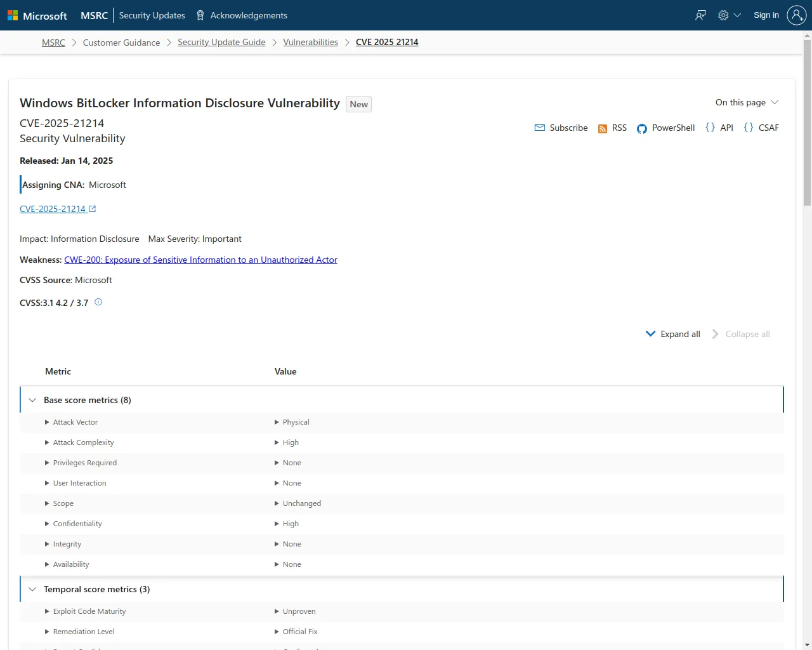The height and width of the screenshot is (650, 812).
Task: Click the RSS feed icon
Action: click(x=603, y=129)
